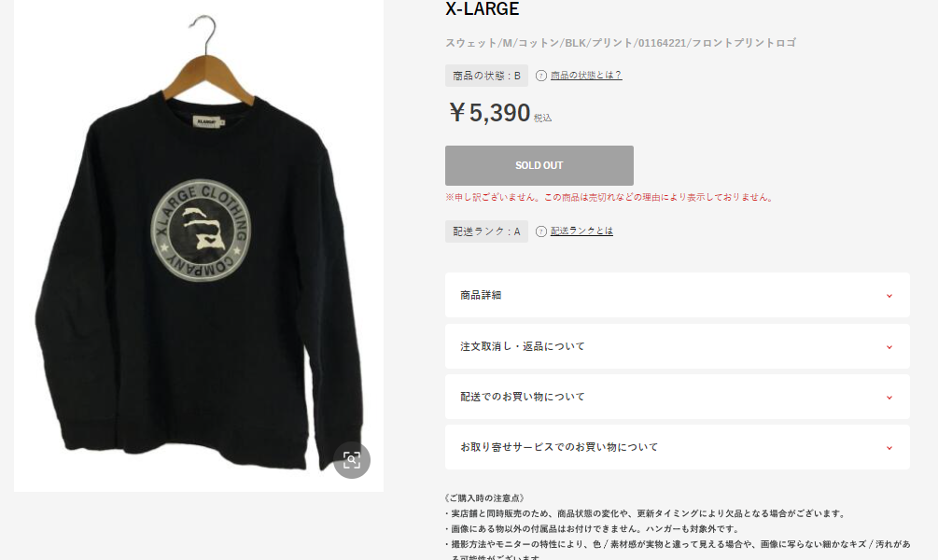Open the 配送ランクとは link

(581, 231)
